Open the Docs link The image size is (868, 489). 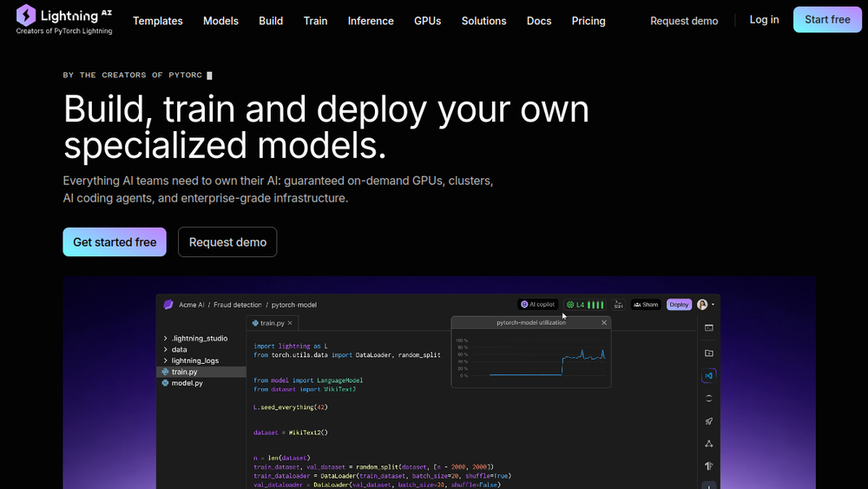click(x=539, y=21)
